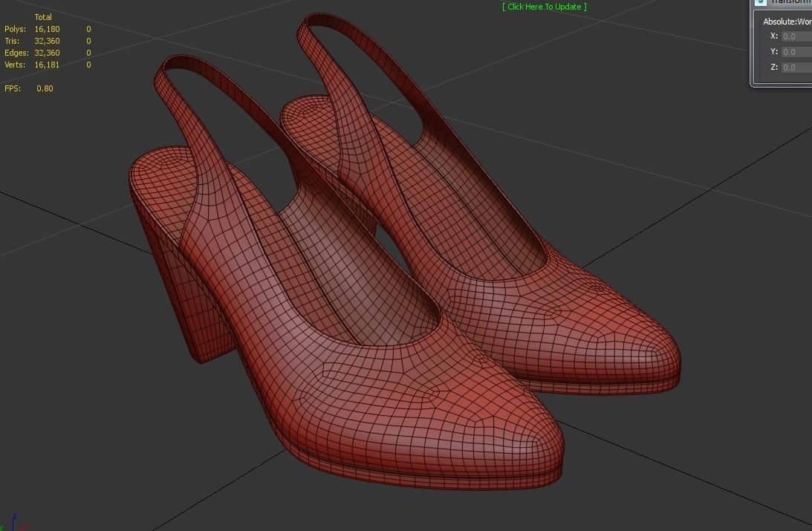Click the Tris count value 32,360
812x531 pixels.
click(x=47, y=41)
